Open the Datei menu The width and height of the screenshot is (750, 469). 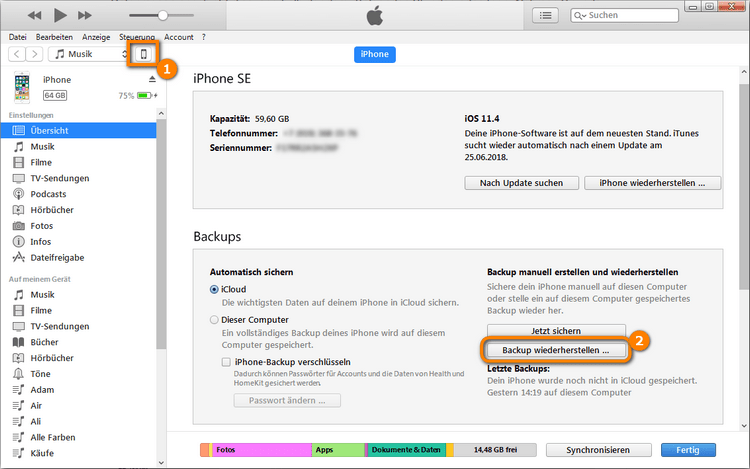click(17, 37)
